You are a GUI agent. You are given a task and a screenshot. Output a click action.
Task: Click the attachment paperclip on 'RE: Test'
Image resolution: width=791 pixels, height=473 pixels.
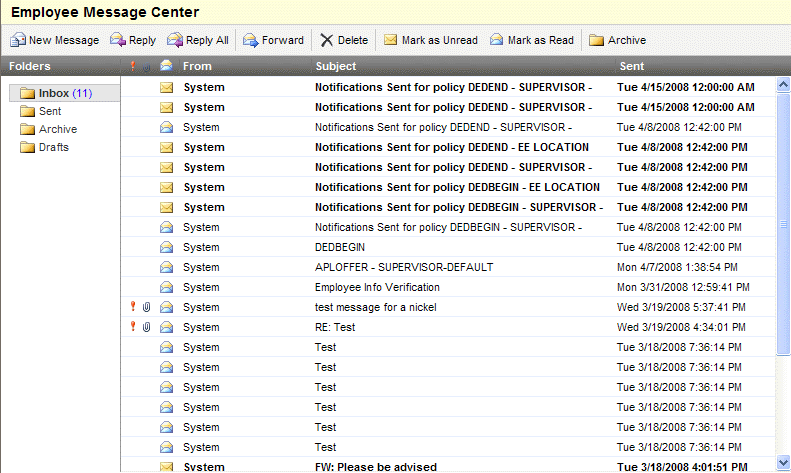(x=146, y=327)
